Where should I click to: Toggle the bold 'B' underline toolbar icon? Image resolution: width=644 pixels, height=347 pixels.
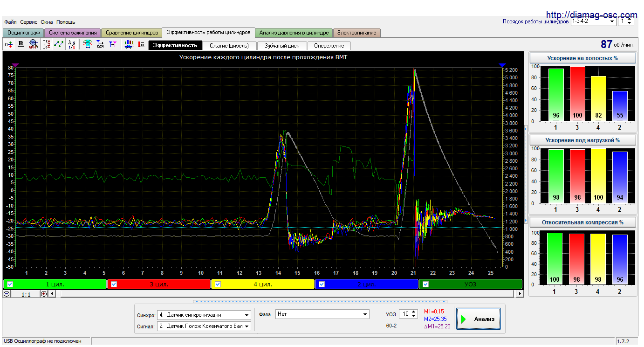point(21,44)
